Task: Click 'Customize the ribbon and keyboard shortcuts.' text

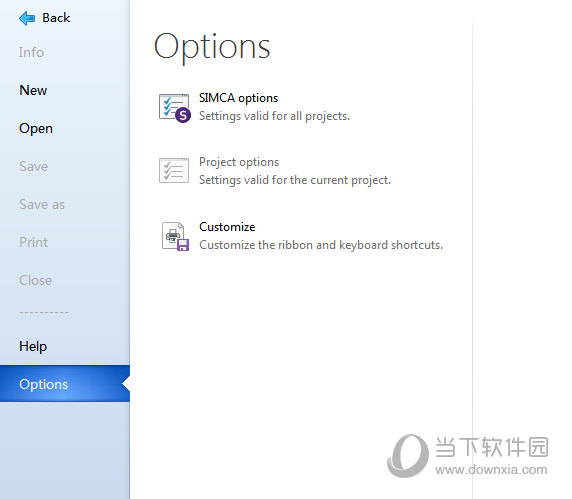Action: coord(321,245)
